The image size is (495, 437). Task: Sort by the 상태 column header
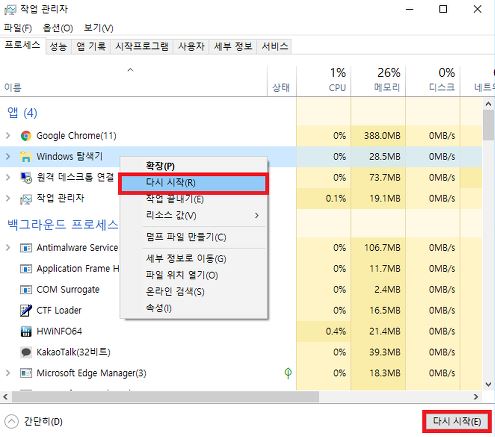[282, 80]
